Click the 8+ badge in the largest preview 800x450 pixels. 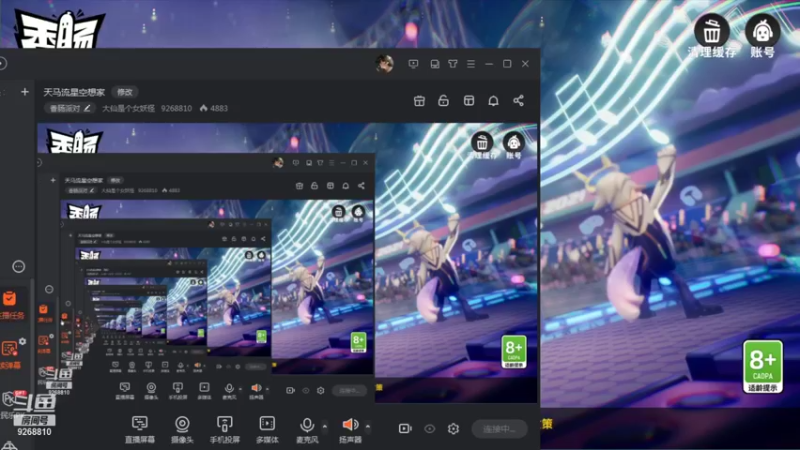click(514, 352)
